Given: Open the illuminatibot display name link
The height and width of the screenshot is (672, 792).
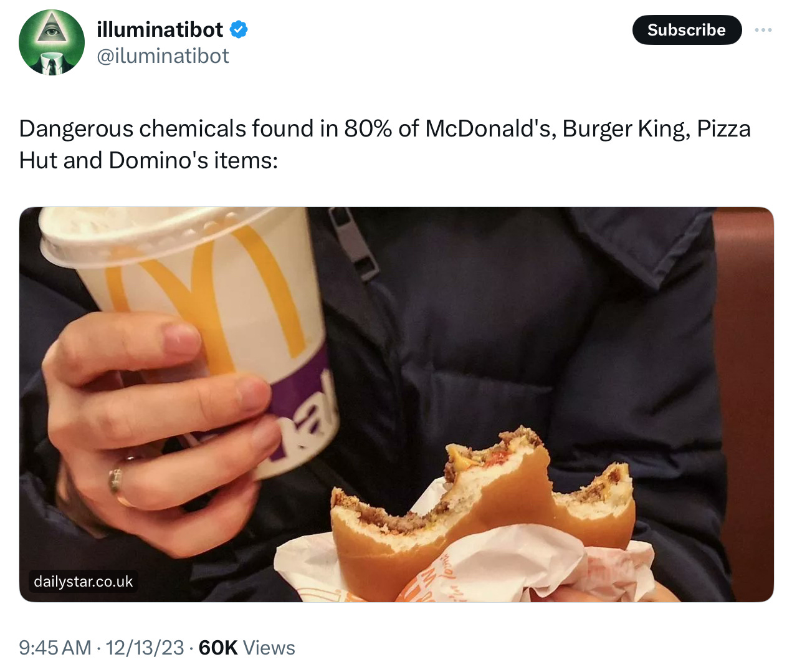Looking at the screenshot, I should point(160,29).
